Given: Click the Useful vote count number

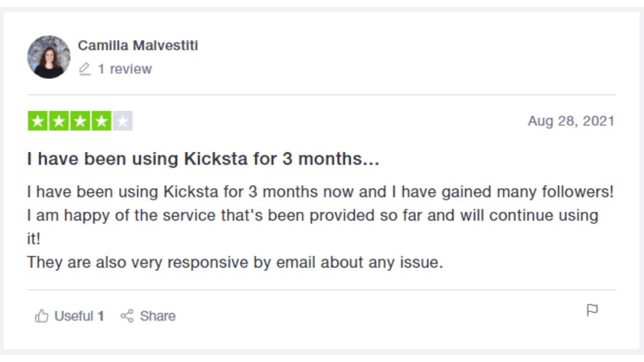Looking at the screenshot, I should pos(101,316).
